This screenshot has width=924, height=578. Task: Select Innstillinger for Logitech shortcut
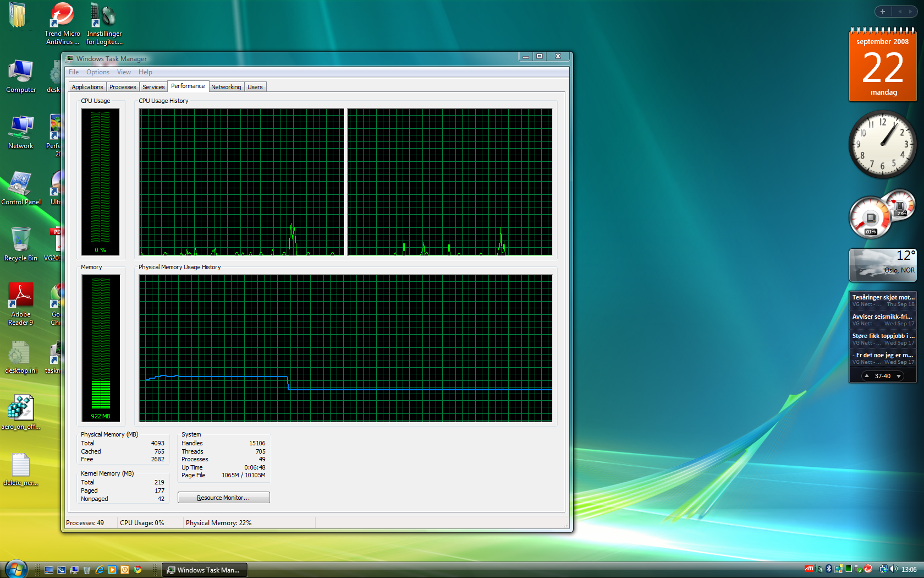104,24
